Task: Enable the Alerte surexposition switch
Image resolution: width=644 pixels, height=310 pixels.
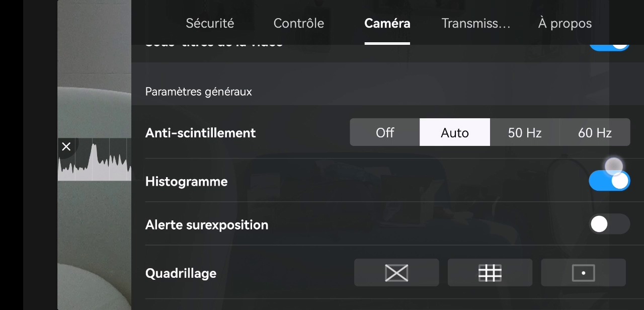Action: (x=609, y=224)
